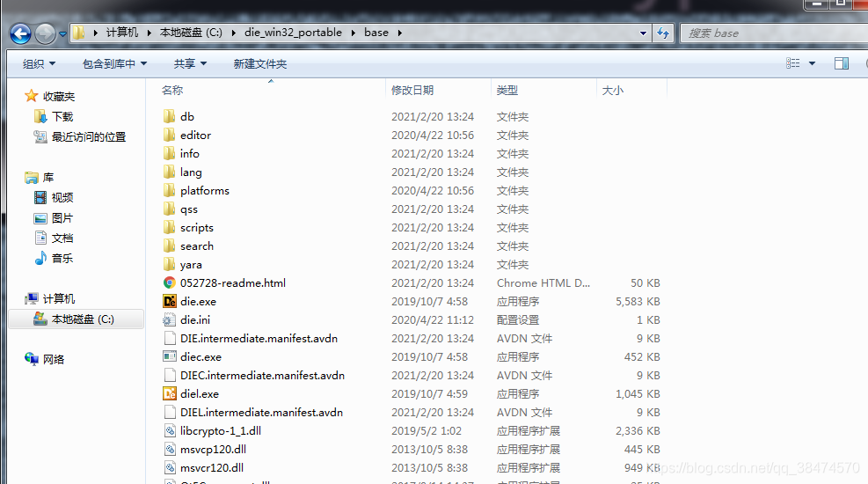Toggle the preview pane button
The height and width of the screenshot is (484, 868).
(x=842, y=63)
